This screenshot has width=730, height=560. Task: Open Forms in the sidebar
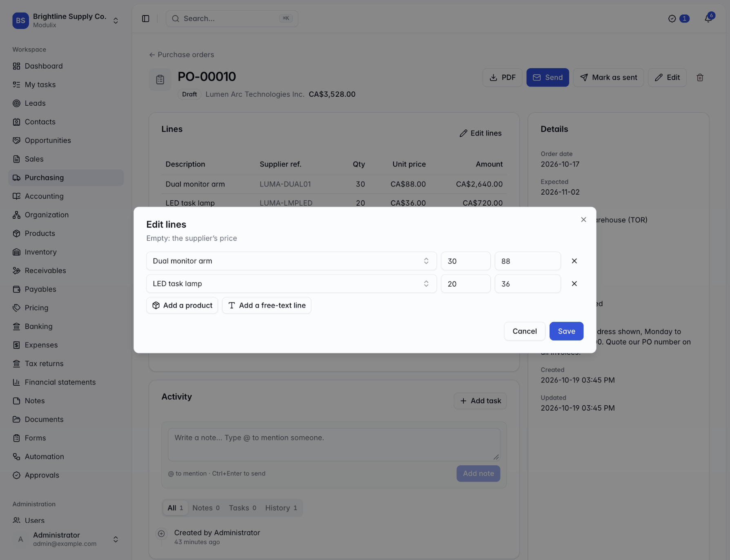66,438
